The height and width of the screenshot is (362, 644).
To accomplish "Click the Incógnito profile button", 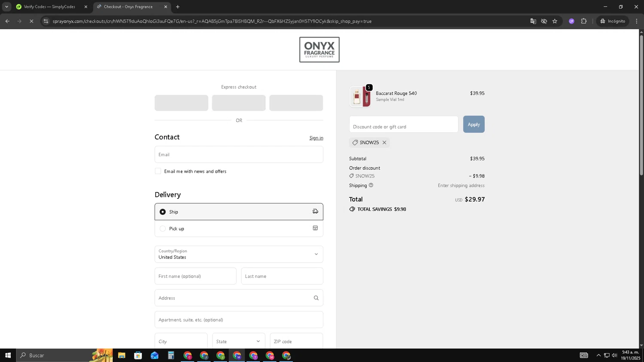I will (x=613, y=21).
